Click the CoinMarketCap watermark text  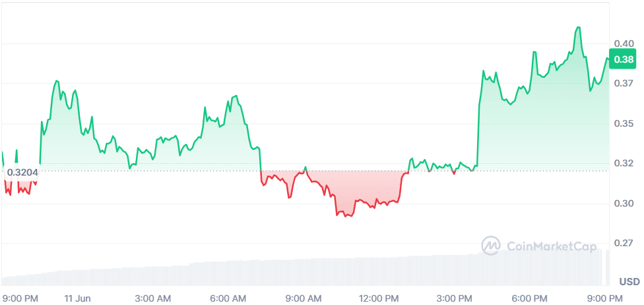pyautogui.click(x=550, y=246)
